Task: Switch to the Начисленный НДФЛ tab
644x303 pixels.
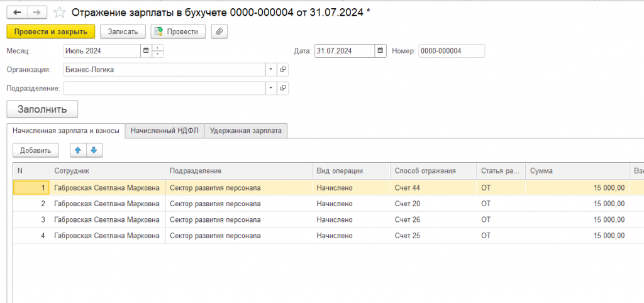Action: (164, 131)
